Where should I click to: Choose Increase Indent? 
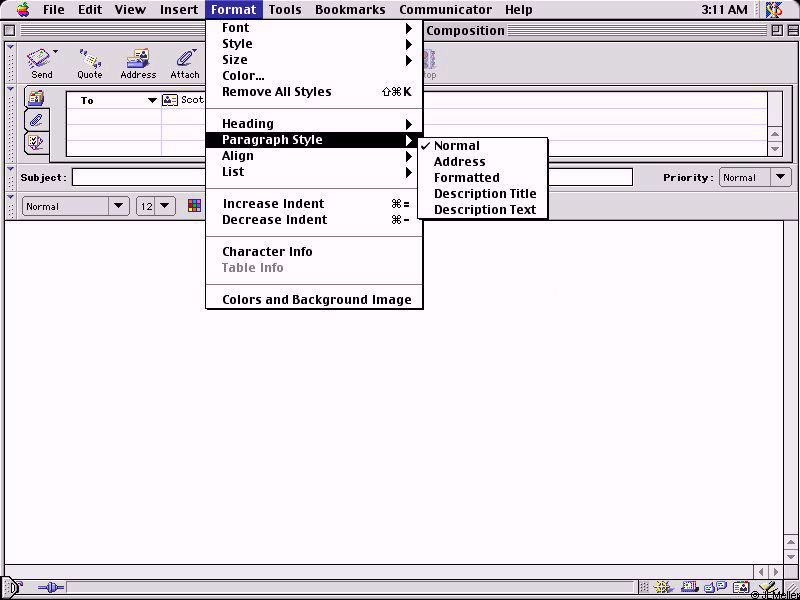[314, 204]
